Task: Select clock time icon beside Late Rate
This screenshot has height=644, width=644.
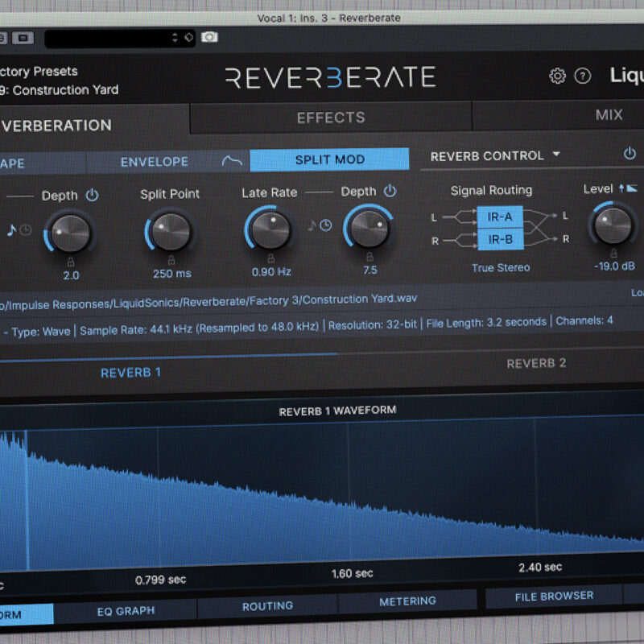Action: [x=326, y=225]
